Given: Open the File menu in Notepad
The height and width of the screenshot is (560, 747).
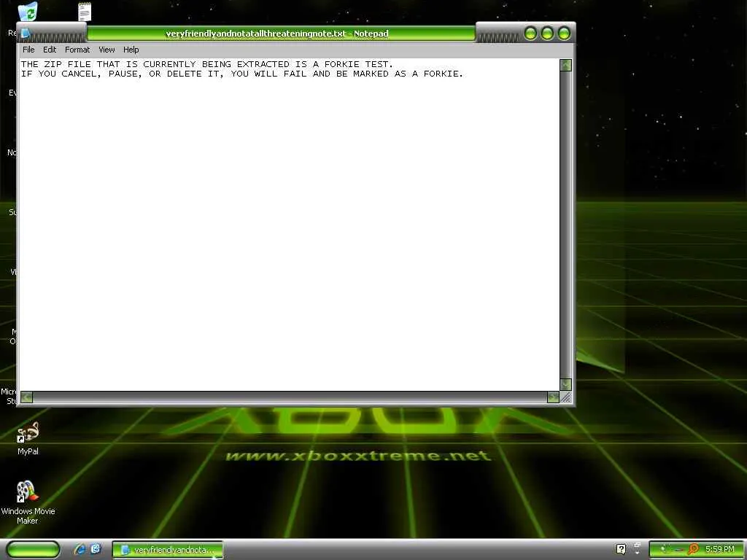Looking at the screenshot, I should (x=28, y=50).
